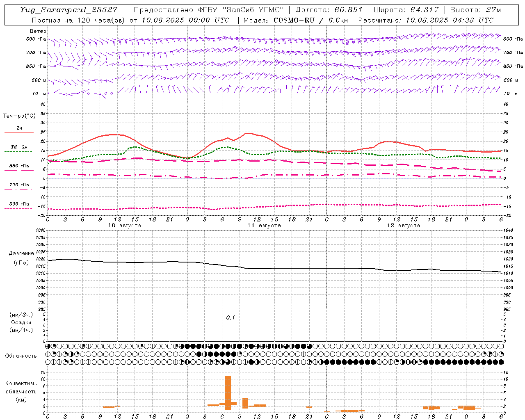The width and height of the screenshot is (525, 420).
Task: Click the Прогноз на 120 часа(ов) text
Action: (x=80, y=20)
